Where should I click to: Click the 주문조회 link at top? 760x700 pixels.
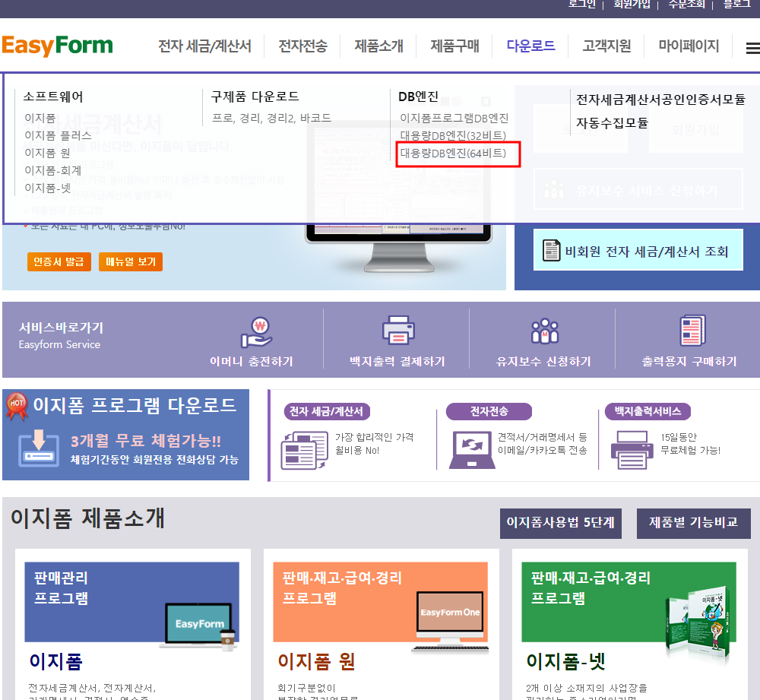pos(687,4)
